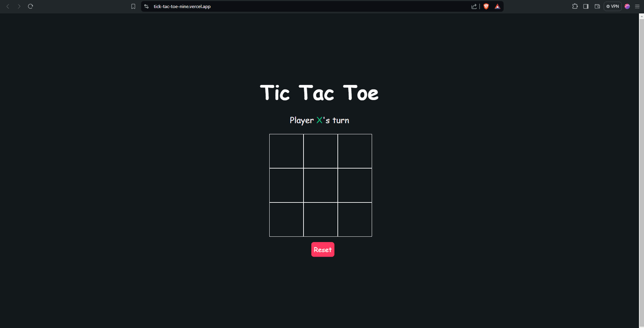Viewport: 644px width, 328px height.
Task: Mark the bottom-center board cell
Action: click(x=320, y=219)
